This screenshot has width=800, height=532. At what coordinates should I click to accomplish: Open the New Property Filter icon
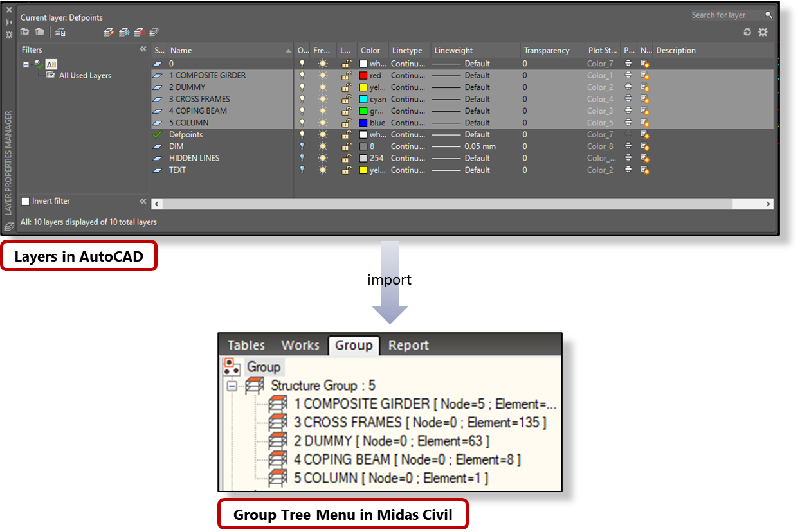click(24, 31)
